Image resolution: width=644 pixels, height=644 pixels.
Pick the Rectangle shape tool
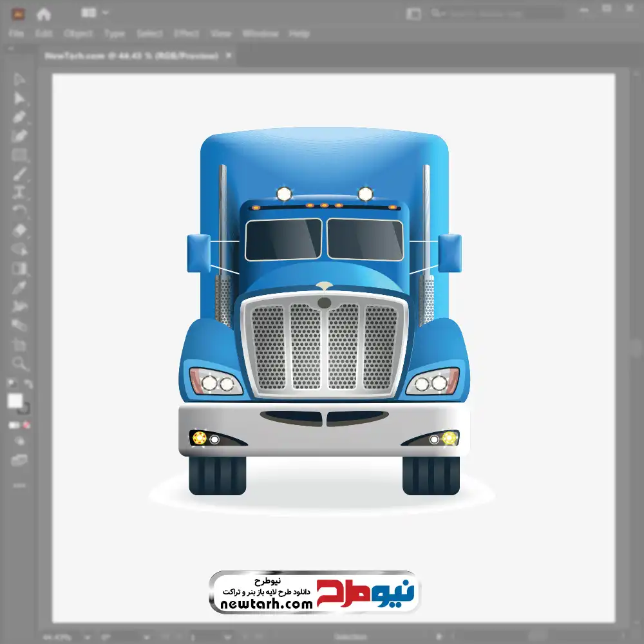click(x=19, y=155)
